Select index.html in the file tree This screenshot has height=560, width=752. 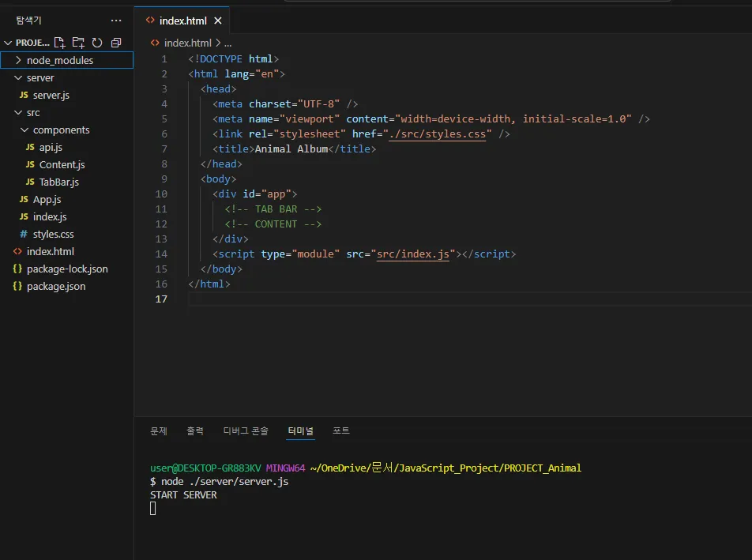51,251
